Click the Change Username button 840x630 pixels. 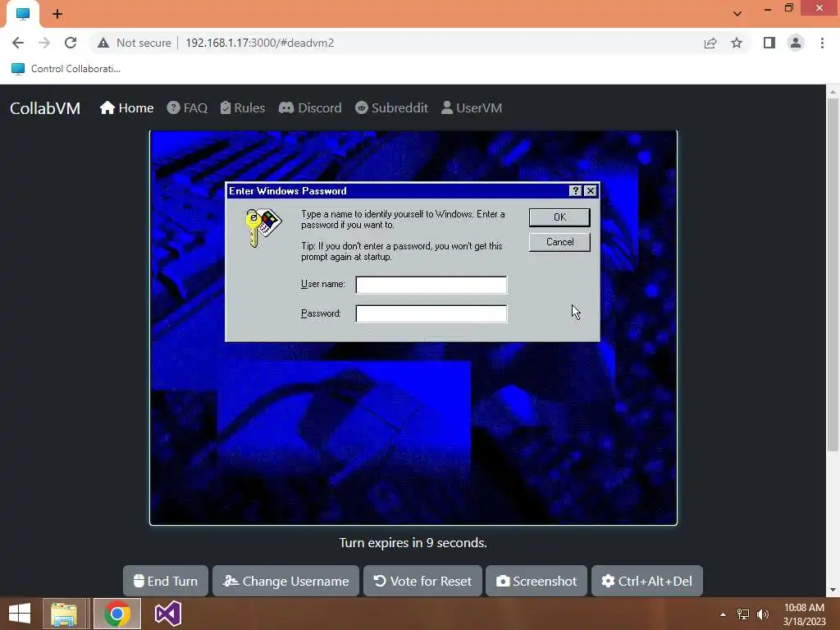point(285,582)
